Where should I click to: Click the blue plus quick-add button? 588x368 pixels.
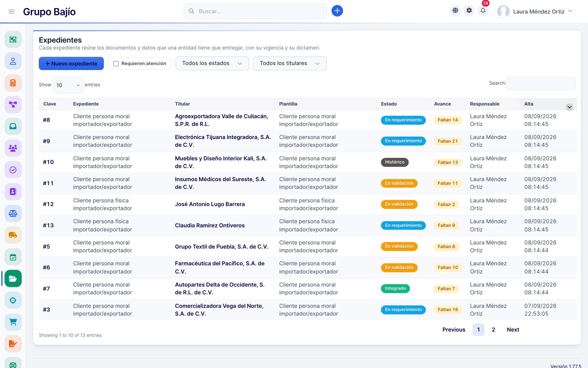(x=337, y=11)
